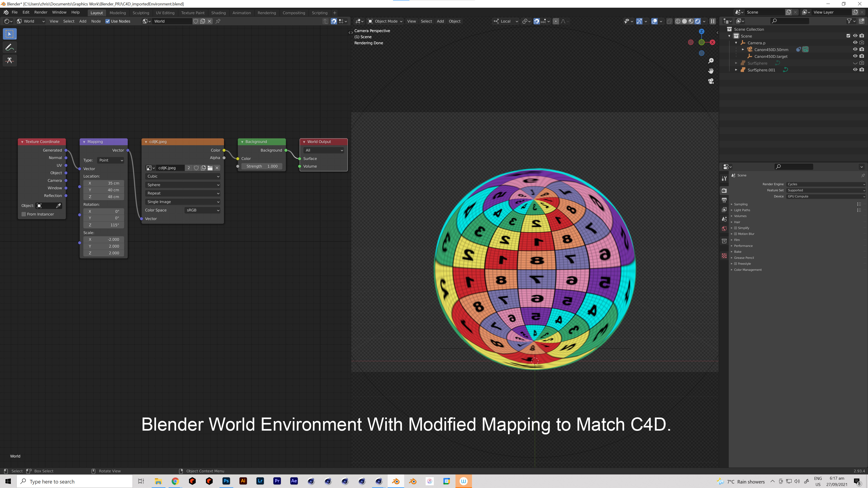Open the World properties tab globe icon
Viewport: 868px width, 488px height.
(724, 229)
